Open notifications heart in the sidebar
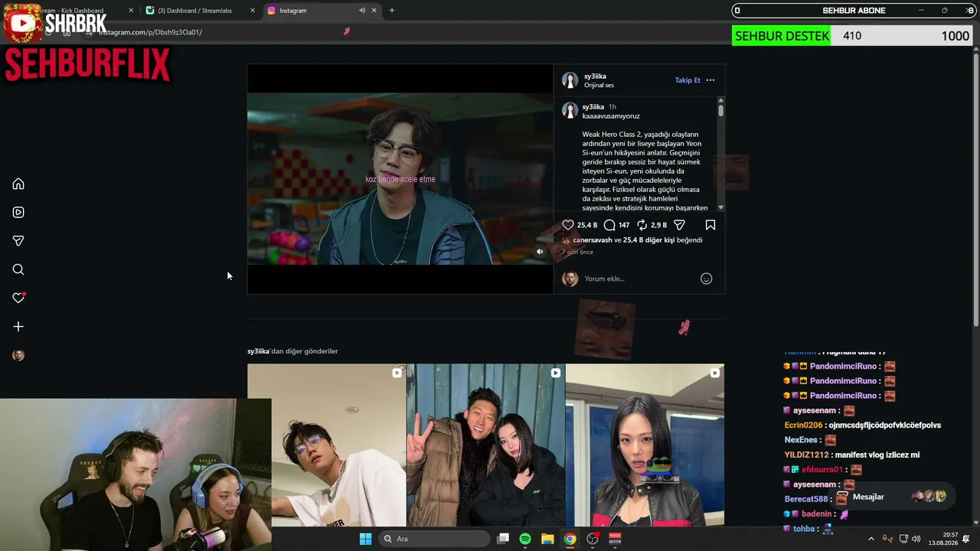Viewport: 980px width, 551px height. pos(18,298)
